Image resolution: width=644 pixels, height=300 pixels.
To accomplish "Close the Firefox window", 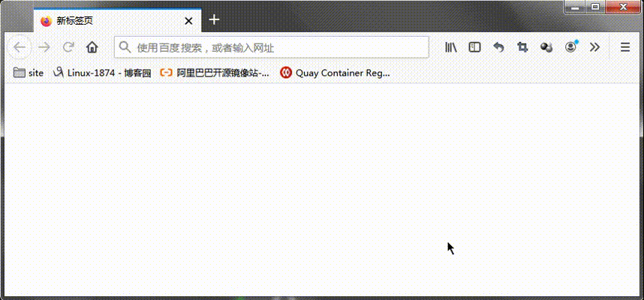I will [623, 7].
